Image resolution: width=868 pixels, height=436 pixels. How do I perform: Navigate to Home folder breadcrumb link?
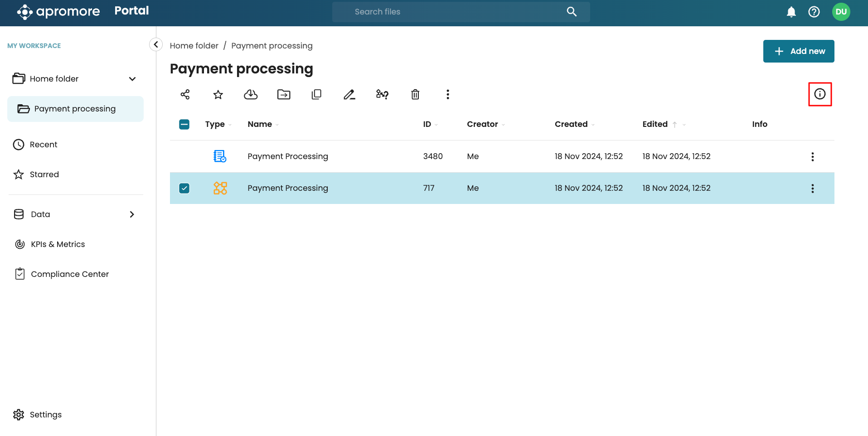(194, 46)
